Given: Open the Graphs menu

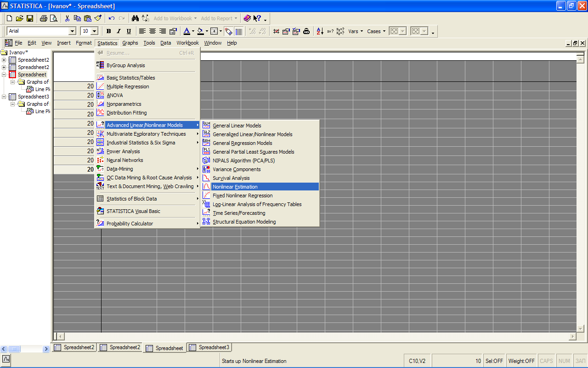Looking at the screenshot, I should [130, 43].
